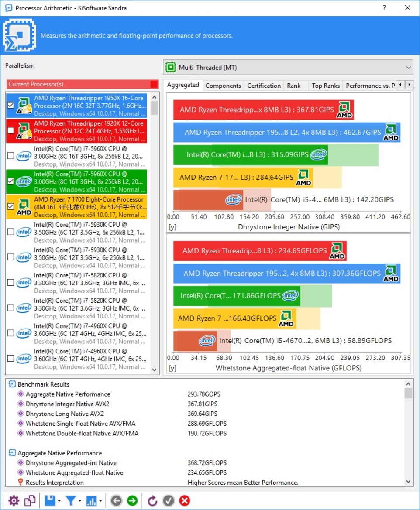Go forward with the green right arrow
Image resolution: width=420 pixels, height=510 pixels.
coord(132,500)
